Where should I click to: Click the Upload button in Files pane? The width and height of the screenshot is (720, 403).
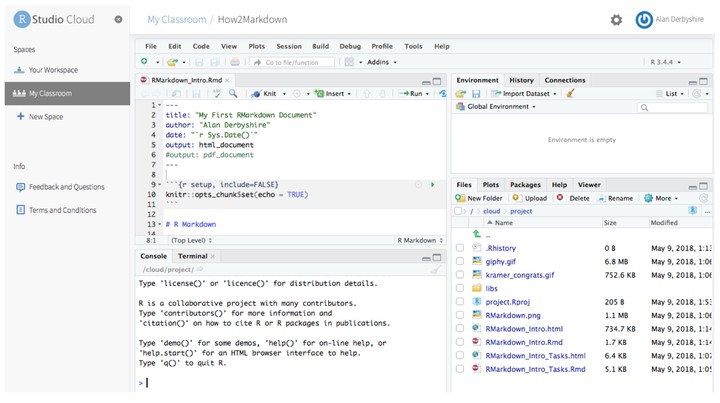click(529, 198)
